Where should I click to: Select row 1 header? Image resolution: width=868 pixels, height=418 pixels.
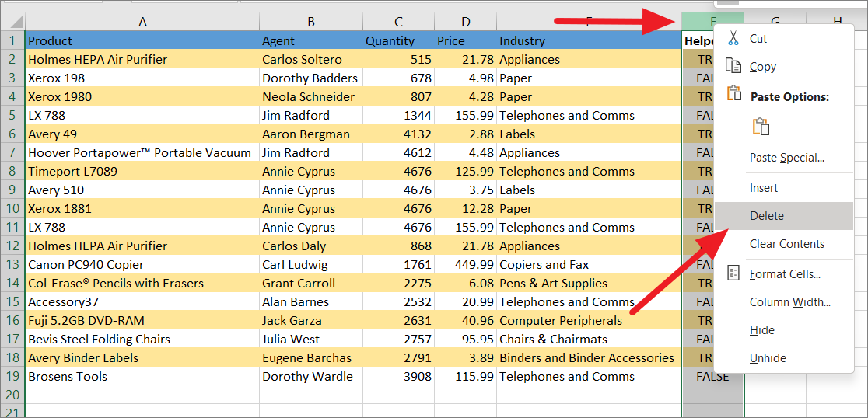(12, 40)
